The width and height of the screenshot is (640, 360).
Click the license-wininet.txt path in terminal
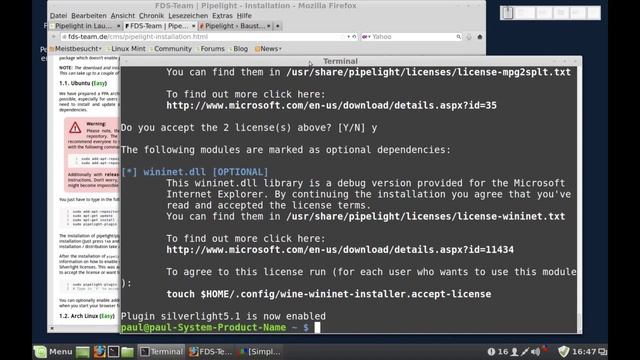pyautogui.click(x=426, y=216)
